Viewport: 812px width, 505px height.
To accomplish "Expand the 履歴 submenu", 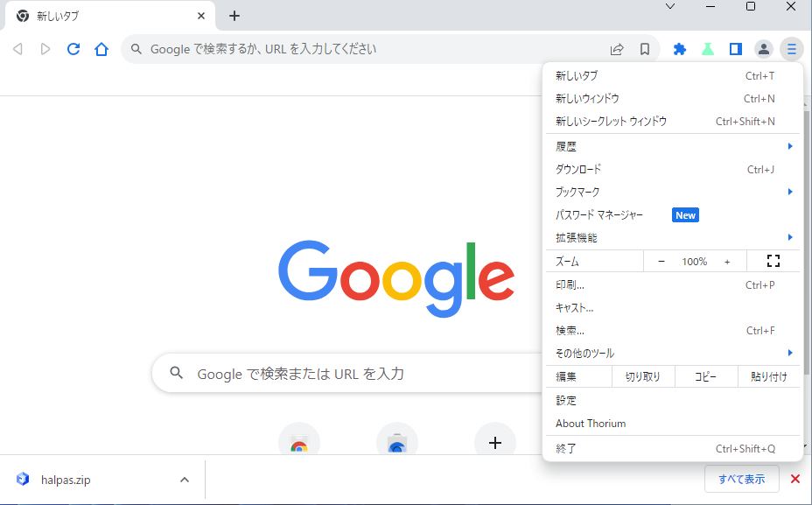I will [x=672, y=146].
